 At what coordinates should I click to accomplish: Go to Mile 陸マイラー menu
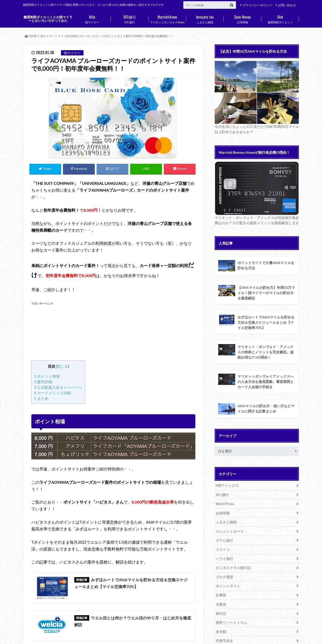coord(92,19)
